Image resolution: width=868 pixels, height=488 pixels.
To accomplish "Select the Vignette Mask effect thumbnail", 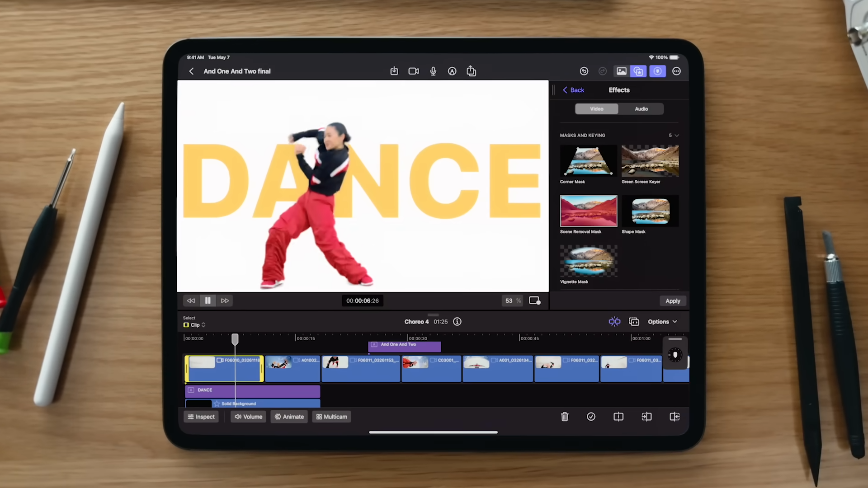I will point(589,261).
